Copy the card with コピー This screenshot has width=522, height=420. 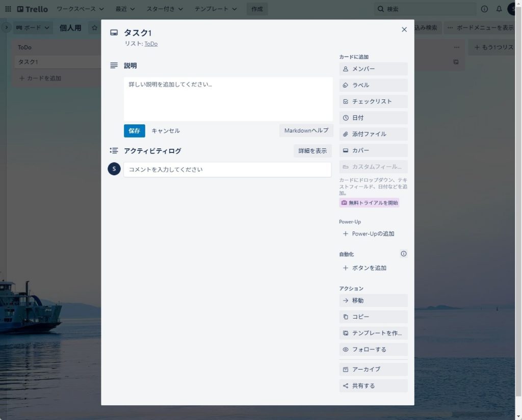point(373,317)
